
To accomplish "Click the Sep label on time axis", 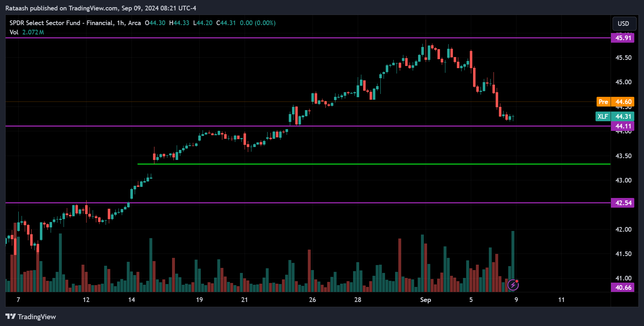I will coord(426,300).
